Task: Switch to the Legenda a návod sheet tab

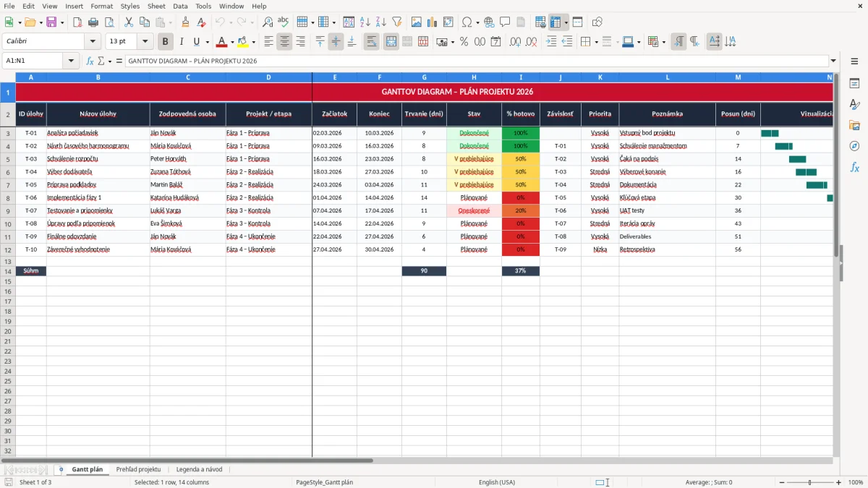Action: point(199,469)
